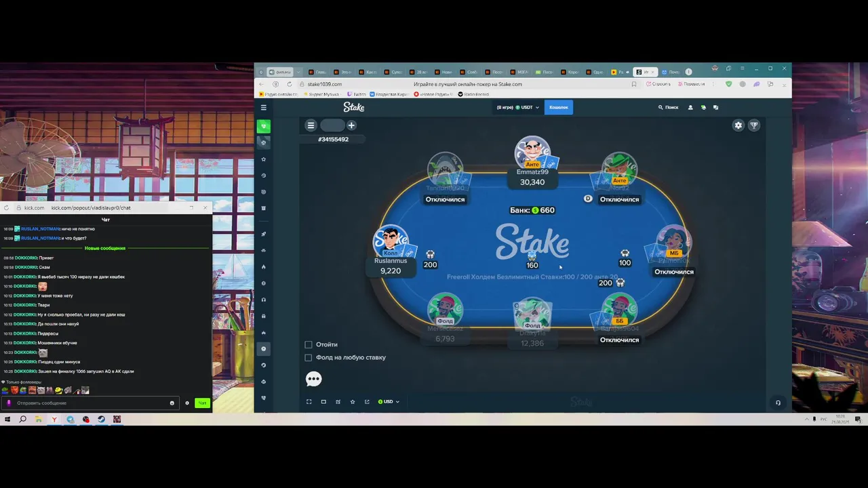Open the Stake hamburger sidebar menu
The width and height of the screenshot is (868, 488).
pyautogui.click(x=264, y=107)
